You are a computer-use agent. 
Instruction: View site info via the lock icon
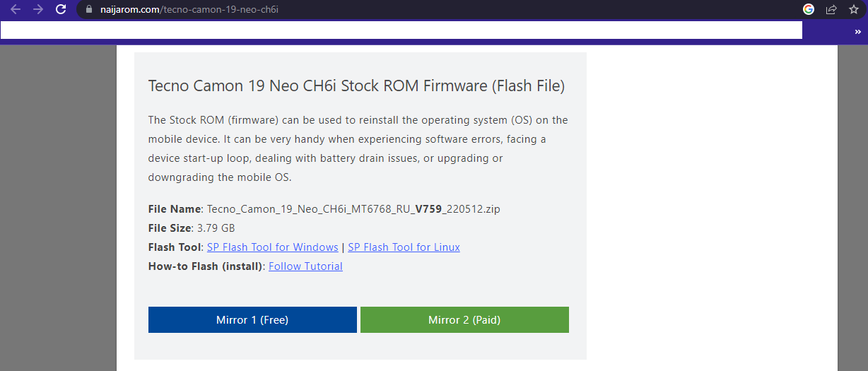click(x=88, y=10)
